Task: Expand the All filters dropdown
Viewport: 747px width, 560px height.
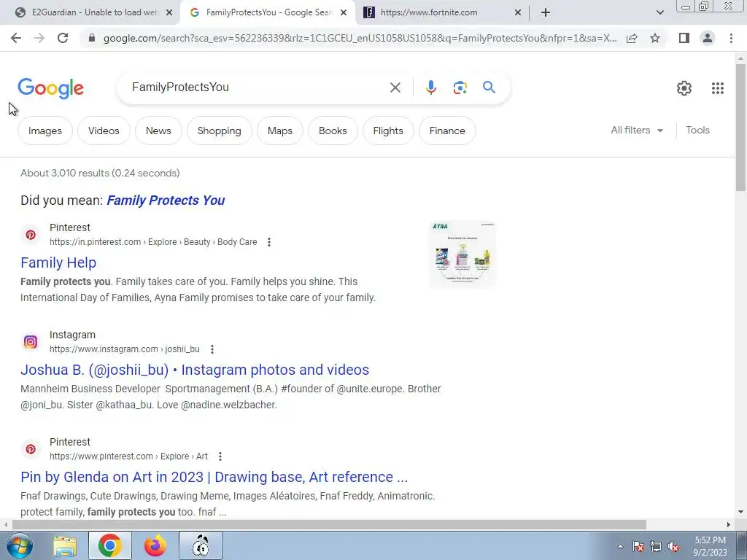Action: tap(637, 130)
